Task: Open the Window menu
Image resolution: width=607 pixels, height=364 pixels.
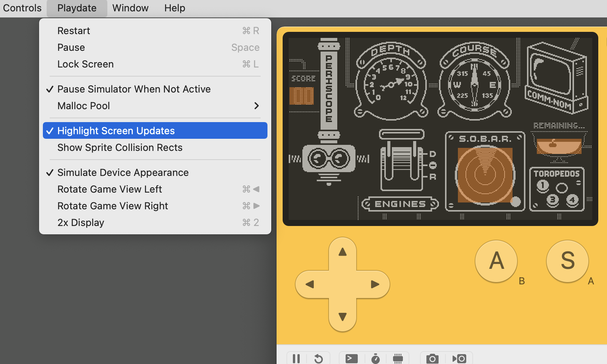Action: [x=130, y=8]
